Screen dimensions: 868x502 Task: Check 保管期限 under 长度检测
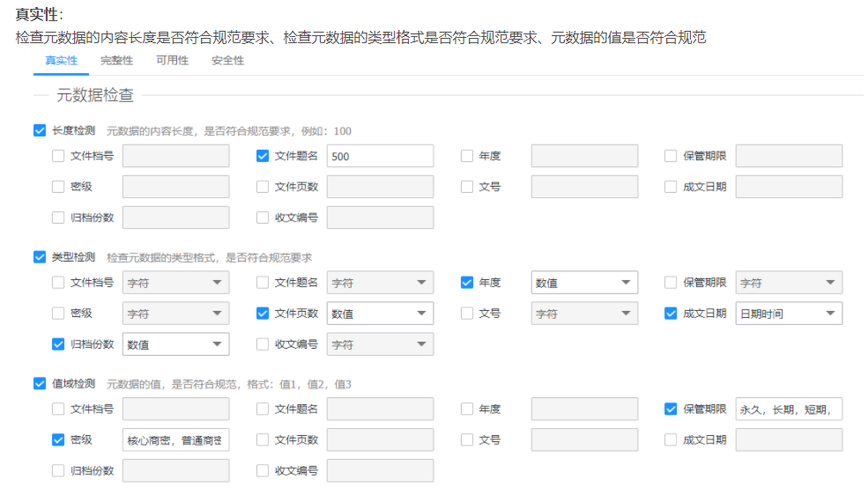click(671, 156)
